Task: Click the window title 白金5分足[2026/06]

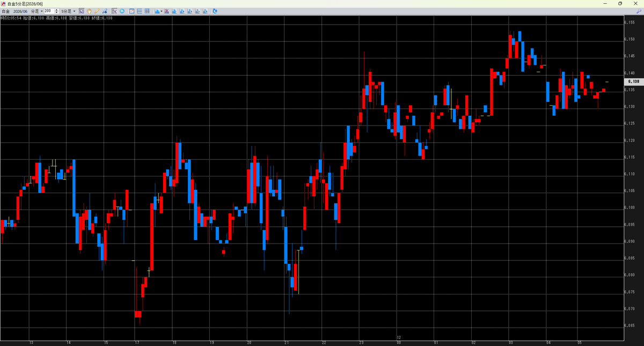Action: (x=26, y=3)
